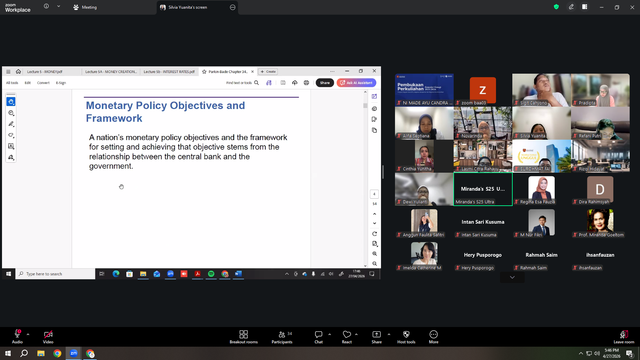Open the Participants panel

tap(282, 337)
